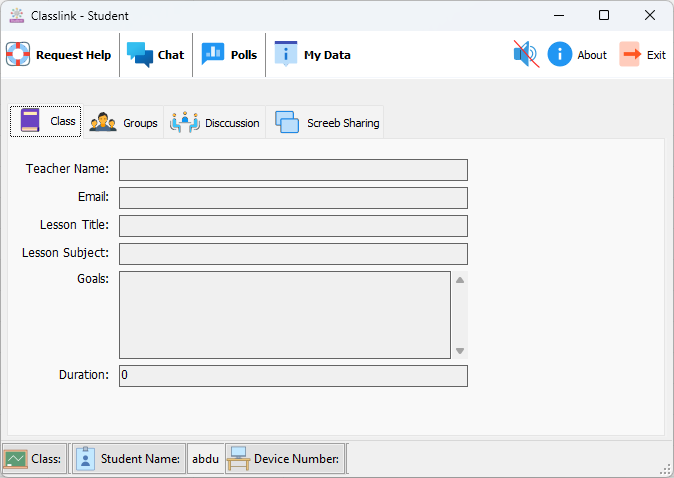
Task: Click the Polls label
Action: point(244,55)
